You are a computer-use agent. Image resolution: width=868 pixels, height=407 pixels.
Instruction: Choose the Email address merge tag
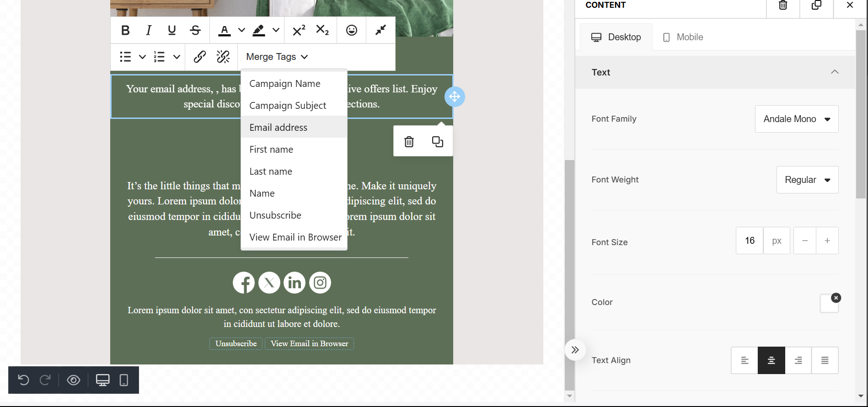pyautogui.click(x=279, y=128)
